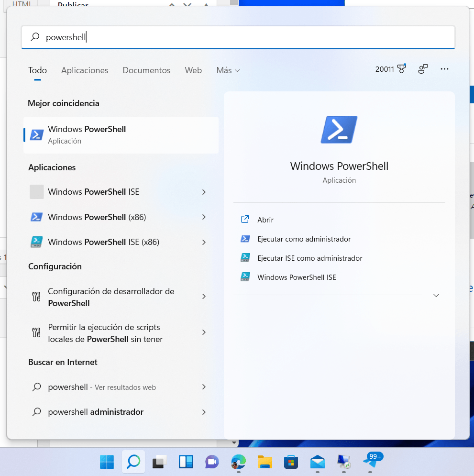Click Ejecutar como administrador
Image resolution: width=474 pixels, height=476 pixels.
click(x=304, y=239)
